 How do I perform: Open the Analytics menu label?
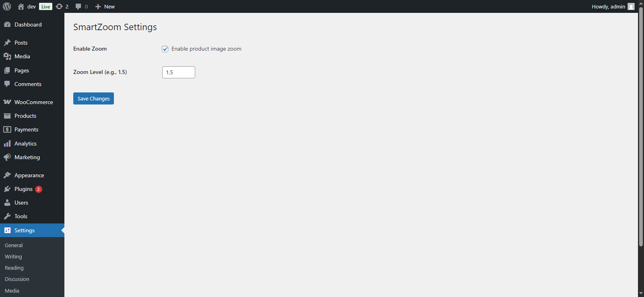[25, 143]
